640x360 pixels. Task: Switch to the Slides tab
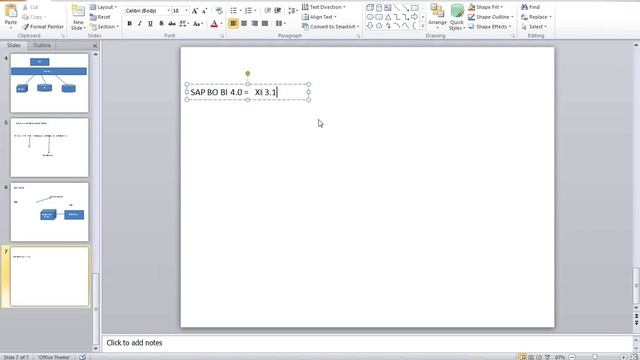[x=13, y=45]
